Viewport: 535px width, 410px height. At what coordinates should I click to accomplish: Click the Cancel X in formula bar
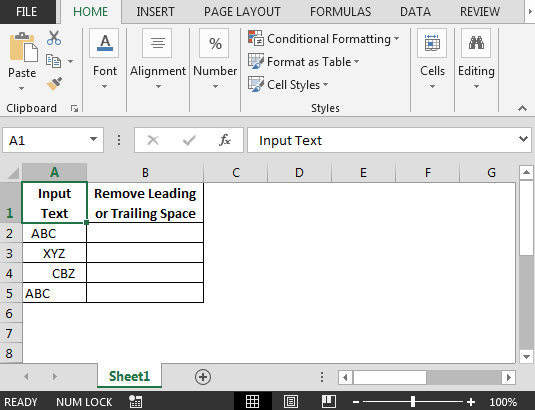coord(153,140)
